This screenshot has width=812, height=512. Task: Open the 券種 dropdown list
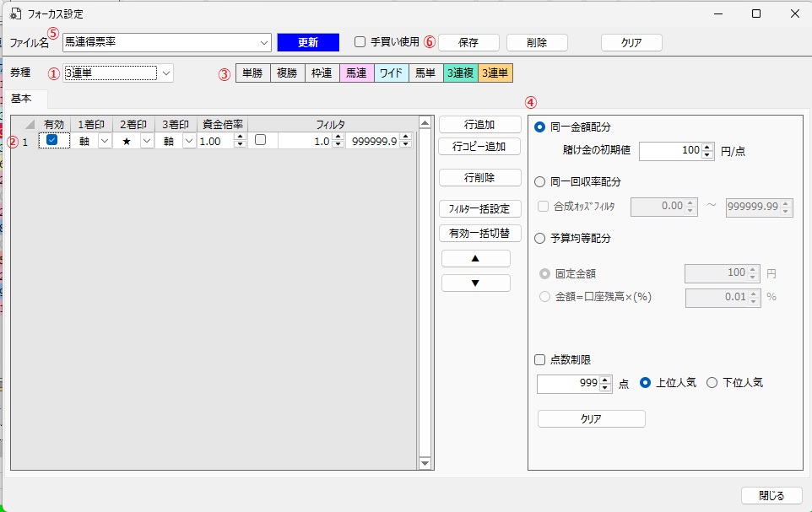(166, 73)
